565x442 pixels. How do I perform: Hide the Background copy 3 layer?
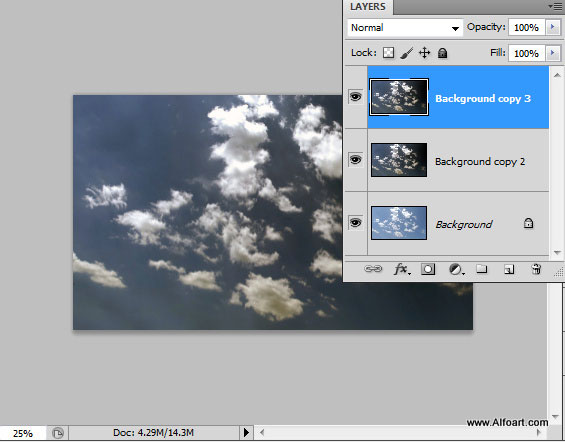[x=355, y=97]
